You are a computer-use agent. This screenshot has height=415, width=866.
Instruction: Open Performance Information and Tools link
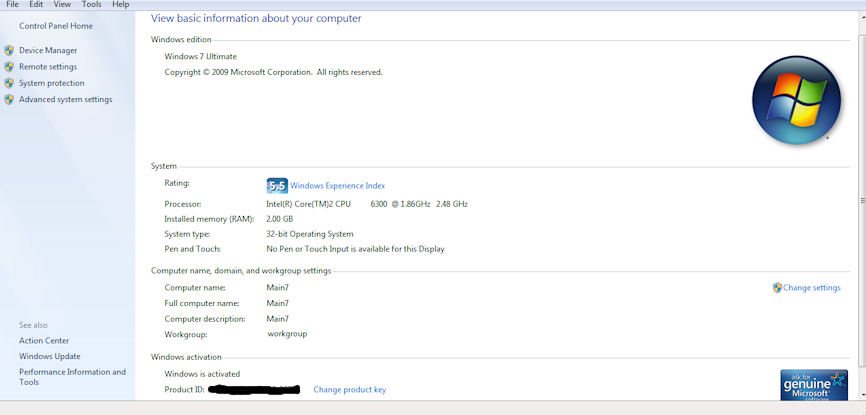[72, 377]
